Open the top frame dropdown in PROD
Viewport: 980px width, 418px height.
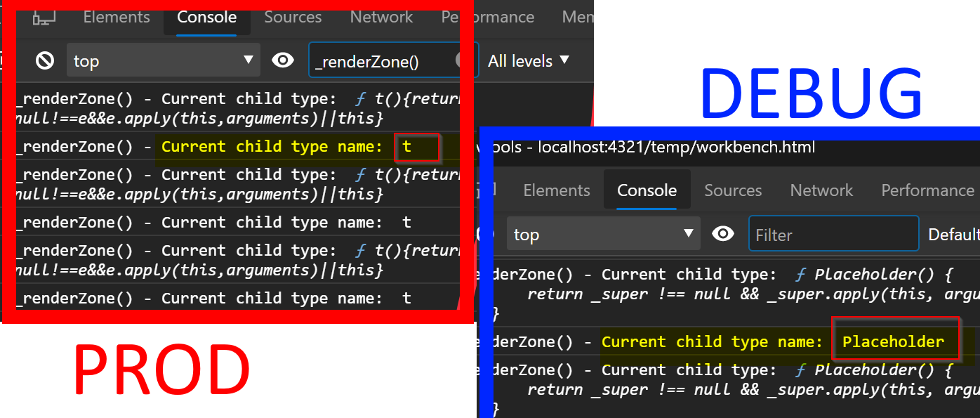click(163, 60)
